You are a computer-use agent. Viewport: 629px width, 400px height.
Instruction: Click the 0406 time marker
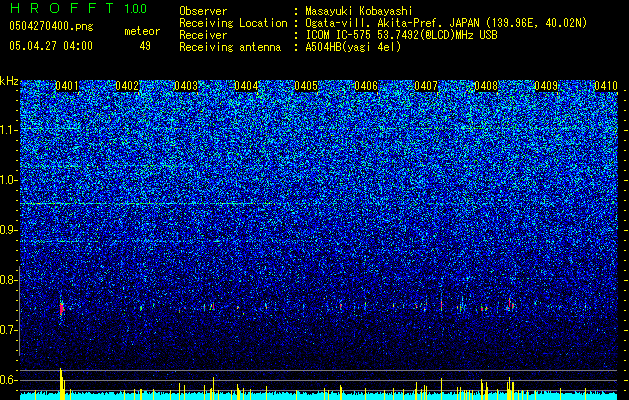(x=366, y=86)
